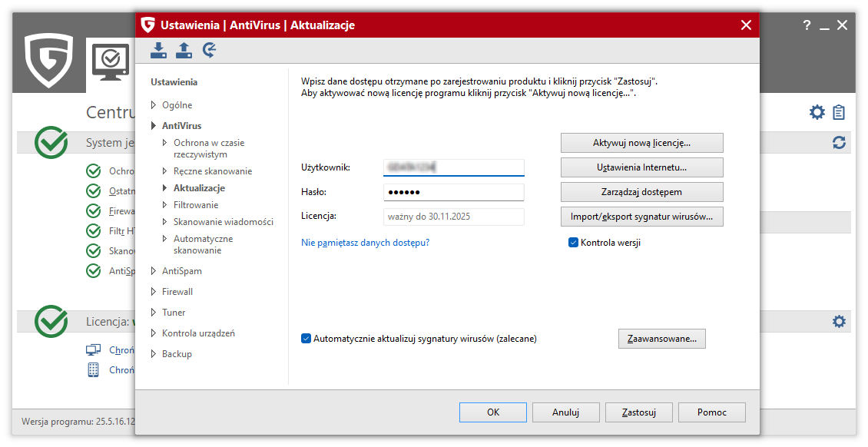Expand the Skanowanie wiadomości node

(x=165, y=222)
